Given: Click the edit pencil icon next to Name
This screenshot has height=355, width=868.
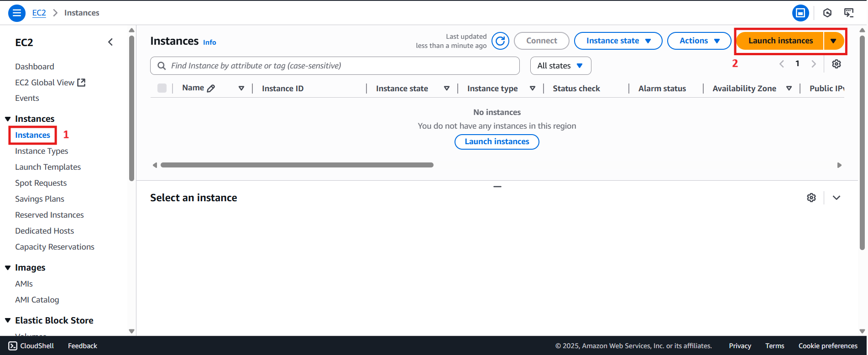Looking at the screenshot, I should point(211,89).
